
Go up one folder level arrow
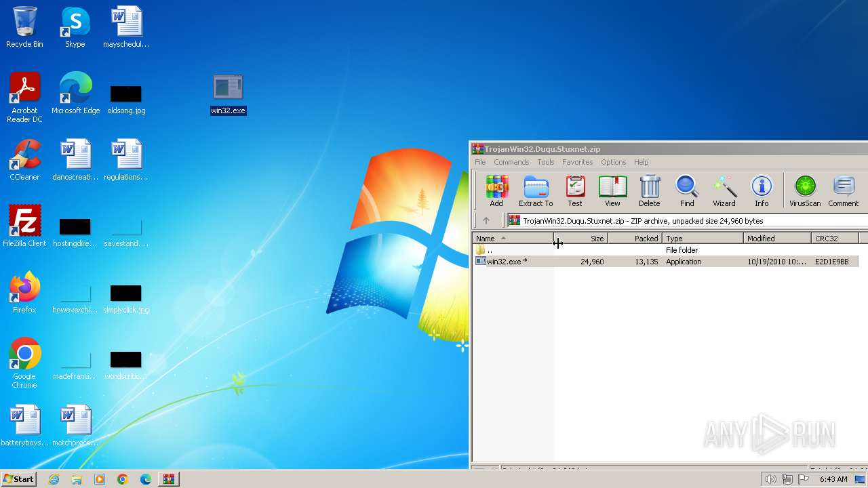pos(486,220)
